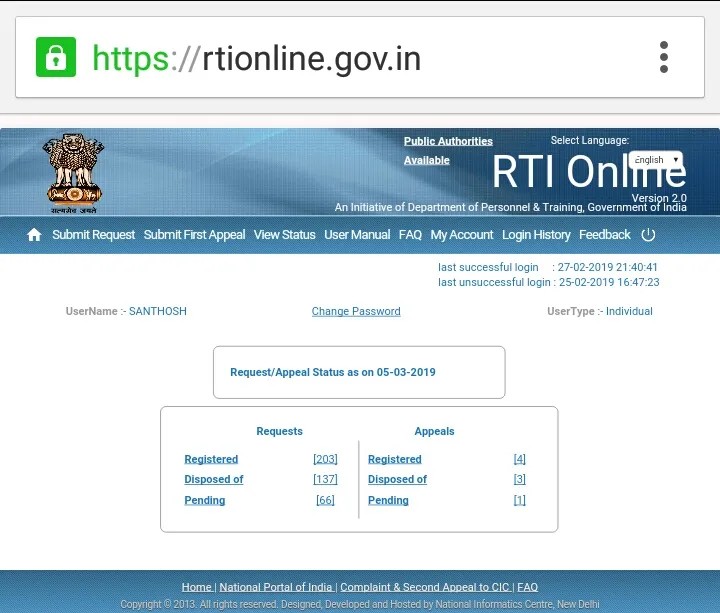Open Complaint & Second Appeal to CIC link
720x613 pixels.
[425, 587]
